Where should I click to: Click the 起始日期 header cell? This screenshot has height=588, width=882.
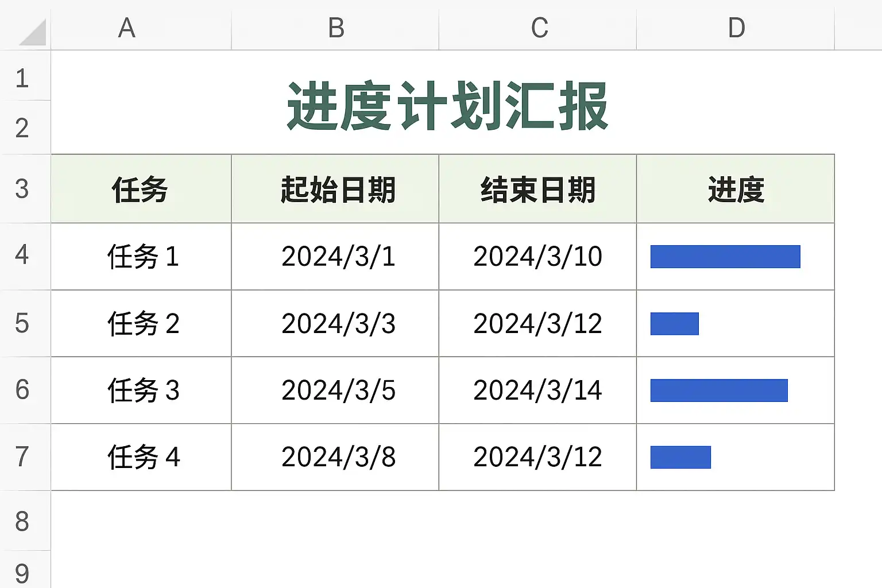tap(337, 189)
